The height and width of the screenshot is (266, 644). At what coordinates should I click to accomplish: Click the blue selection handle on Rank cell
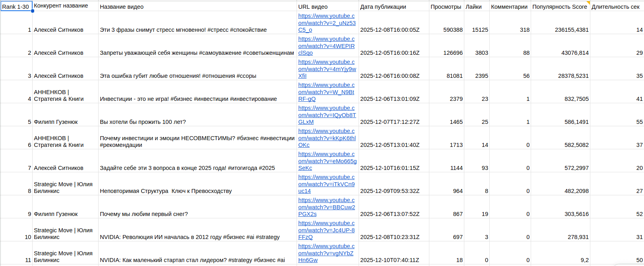pos(32,11)
